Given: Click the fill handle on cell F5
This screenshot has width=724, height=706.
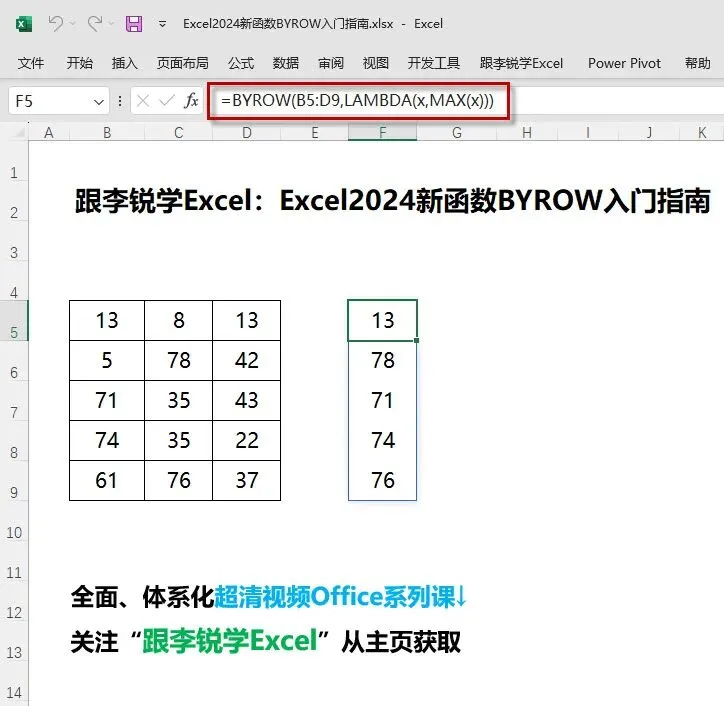Looking at the screenshot, I should tap(416, 340).
